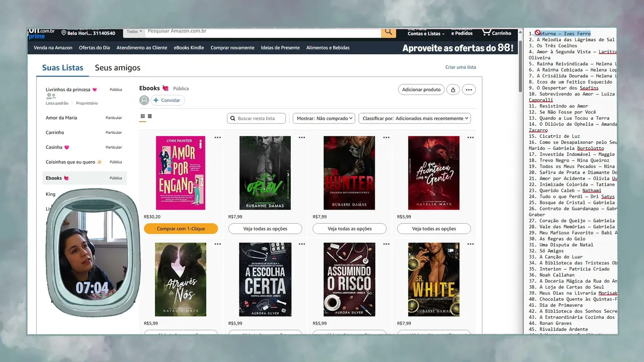Open the Através de Nós book cover

(x=181, y=280)
